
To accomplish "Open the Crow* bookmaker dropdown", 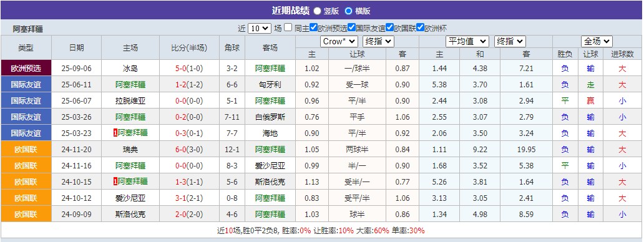I will pos(339,41).
